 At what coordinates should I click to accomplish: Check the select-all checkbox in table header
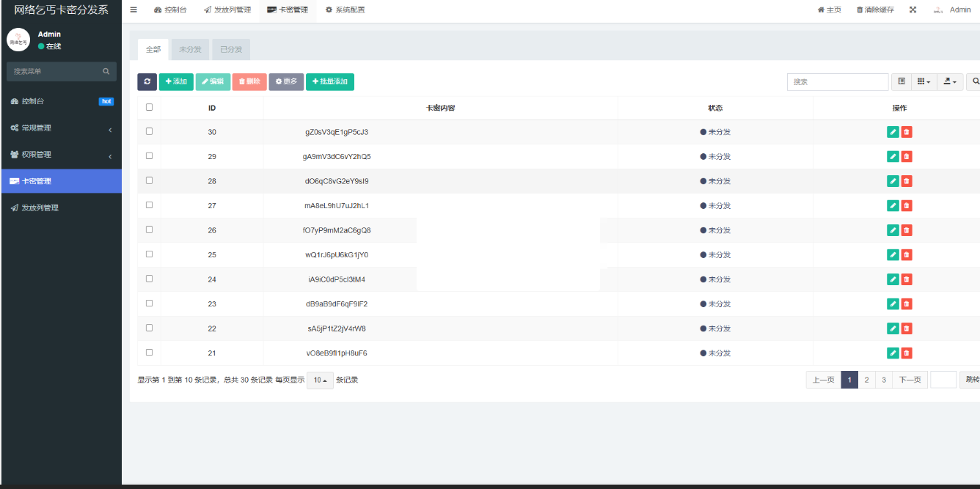(x=150, y=107)
